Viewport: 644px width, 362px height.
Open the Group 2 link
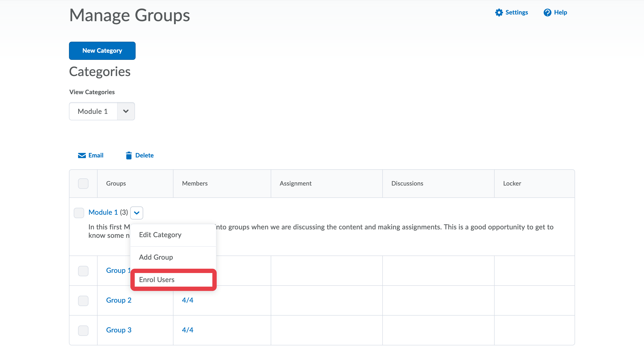click(119, 300)
